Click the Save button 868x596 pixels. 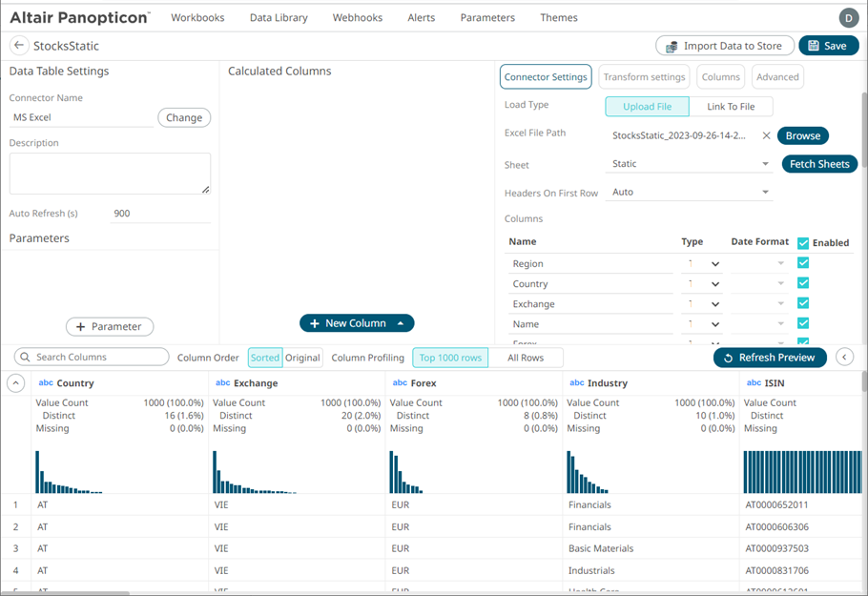828,46
